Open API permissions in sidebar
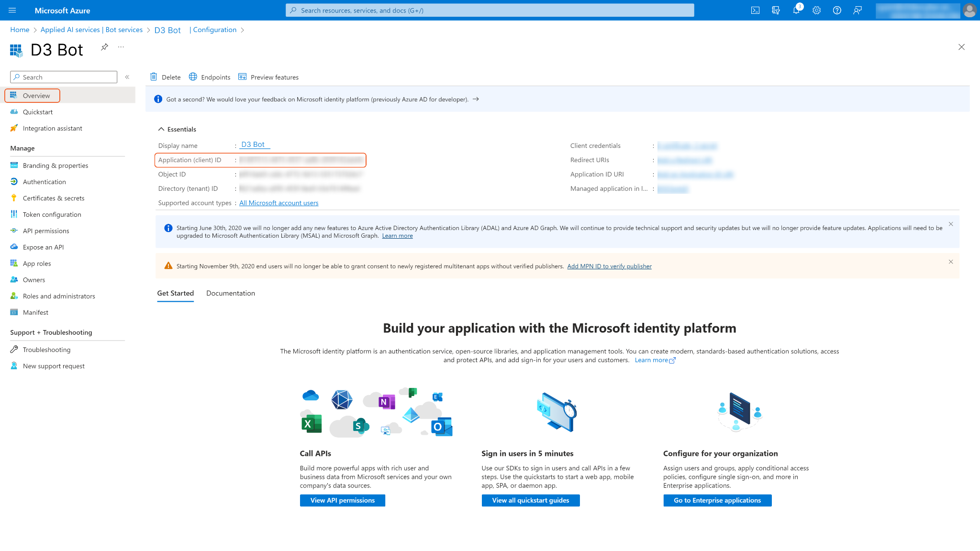Image resolution: width=980 pixels, height=551 pixels. [x=46, y=231]
